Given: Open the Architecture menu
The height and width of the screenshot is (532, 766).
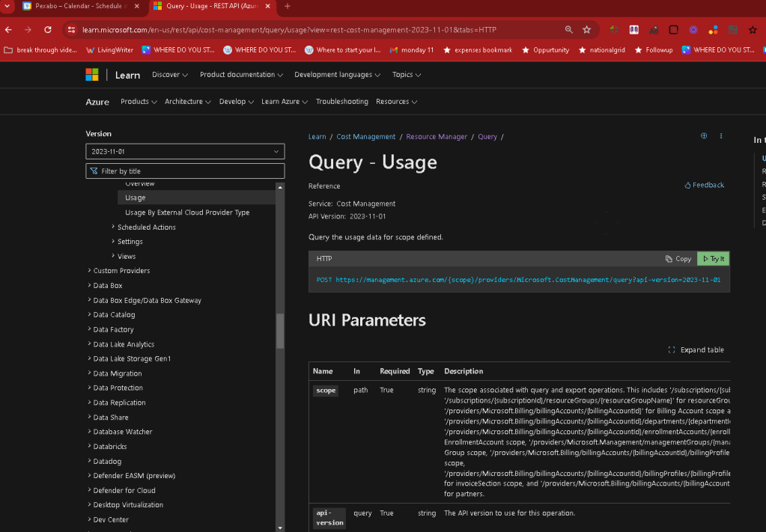Looking at the screenshot, I should coord(188,102).
